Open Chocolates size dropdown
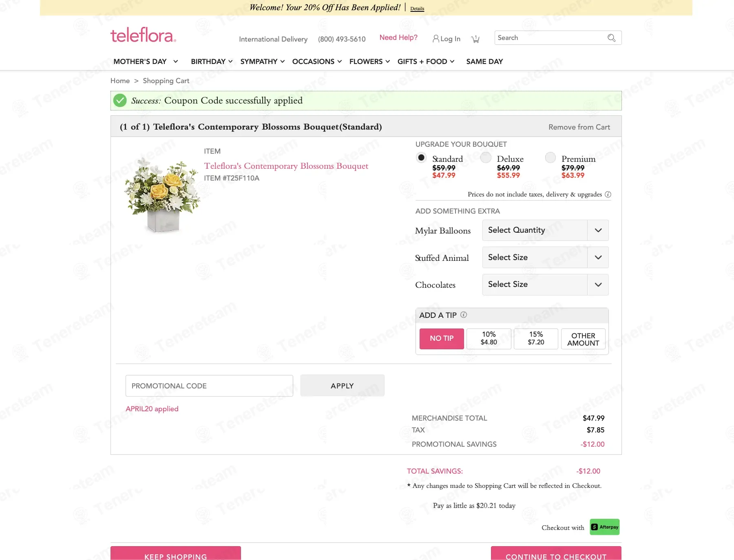 [x=545, y=284]
